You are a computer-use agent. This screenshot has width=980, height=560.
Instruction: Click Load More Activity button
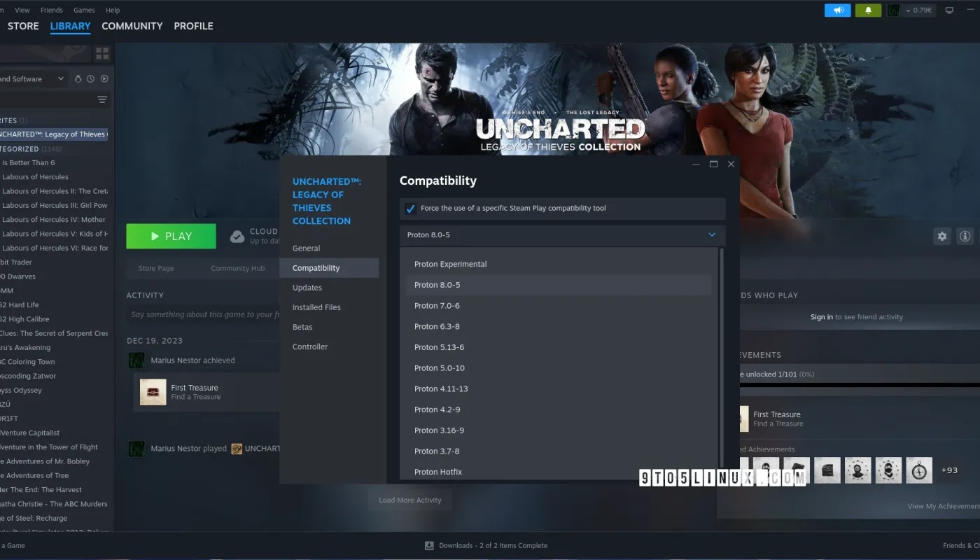coord(410,500)
